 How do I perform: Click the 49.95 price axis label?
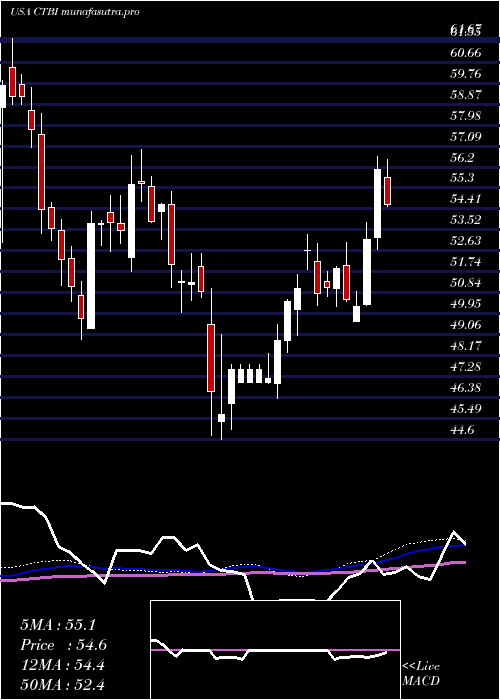point(466,304)
